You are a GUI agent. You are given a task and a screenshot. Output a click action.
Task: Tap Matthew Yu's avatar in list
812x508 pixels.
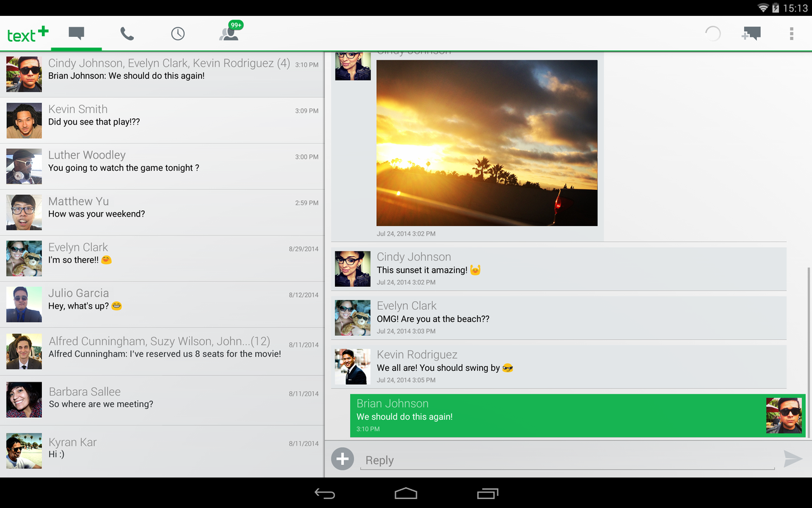(24, 213)
